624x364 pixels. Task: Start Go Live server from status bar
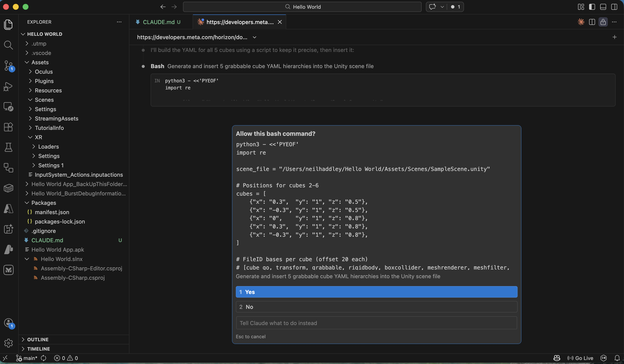pyautogui.click(x=580, y=358)
